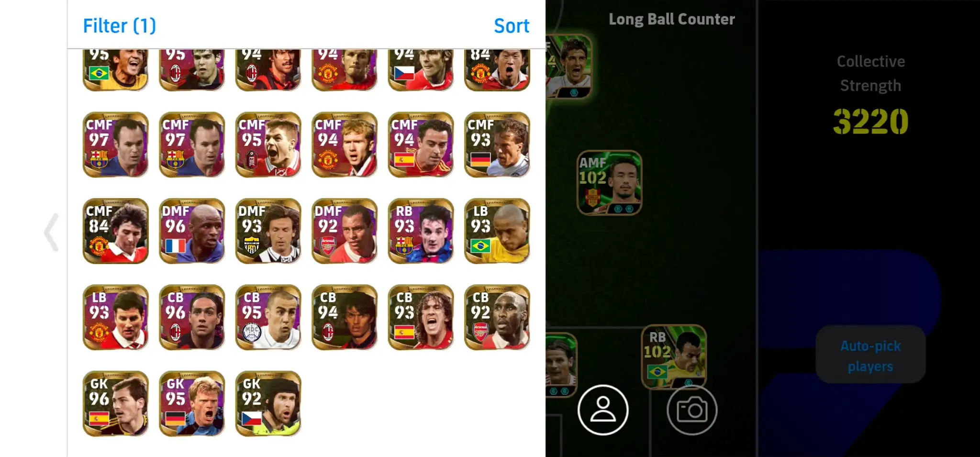Tap the profile person icon

coord(603,410)
